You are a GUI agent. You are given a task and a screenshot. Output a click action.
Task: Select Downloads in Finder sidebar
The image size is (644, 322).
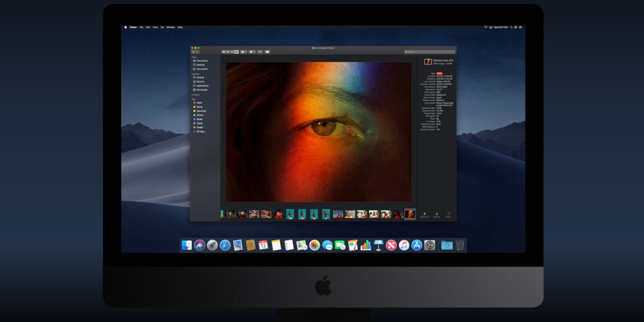(200, 90)
